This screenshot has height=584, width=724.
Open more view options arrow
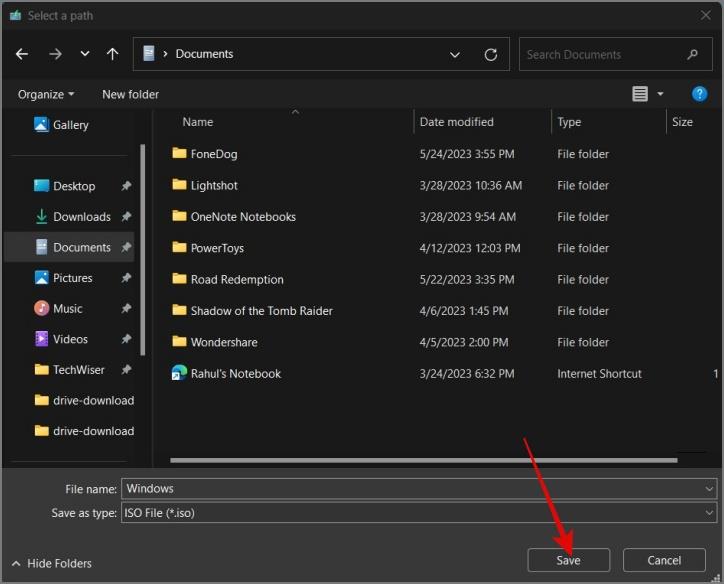tap(660, 94)
